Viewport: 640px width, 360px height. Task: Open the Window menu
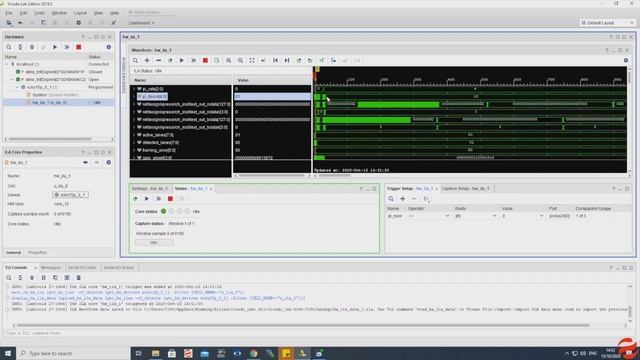(x=59, y=13)
